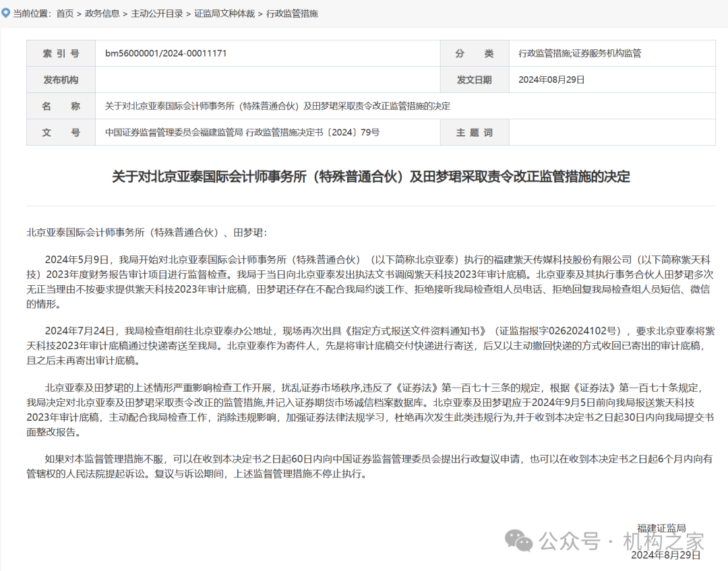
Task: Click the 福建证监局 signature text
Action: coord(661,529)
